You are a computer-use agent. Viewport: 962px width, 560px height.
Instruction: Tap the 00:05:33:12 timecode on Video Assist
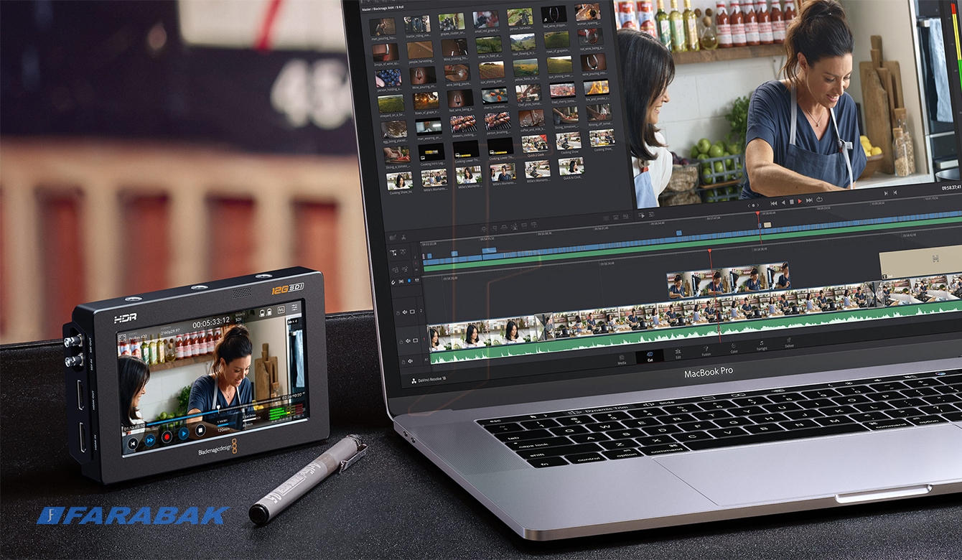[211, 322]
